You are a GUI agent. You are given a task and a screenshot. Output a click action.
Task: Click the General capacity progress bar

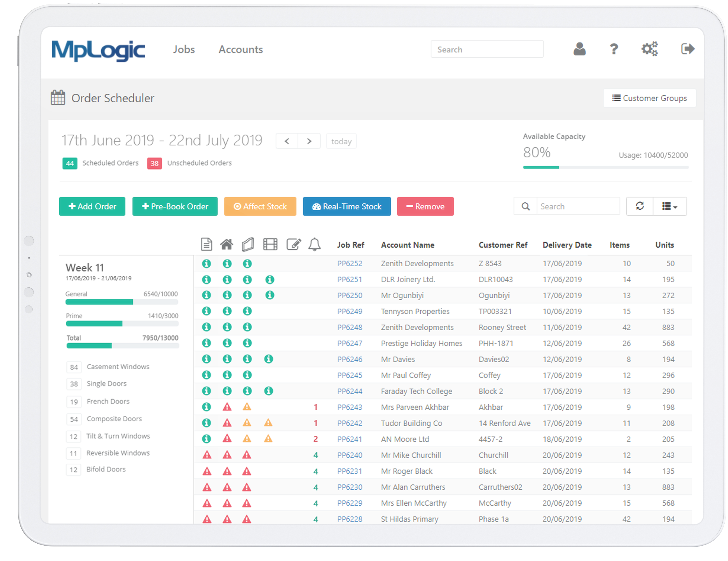tap(122, 302)
